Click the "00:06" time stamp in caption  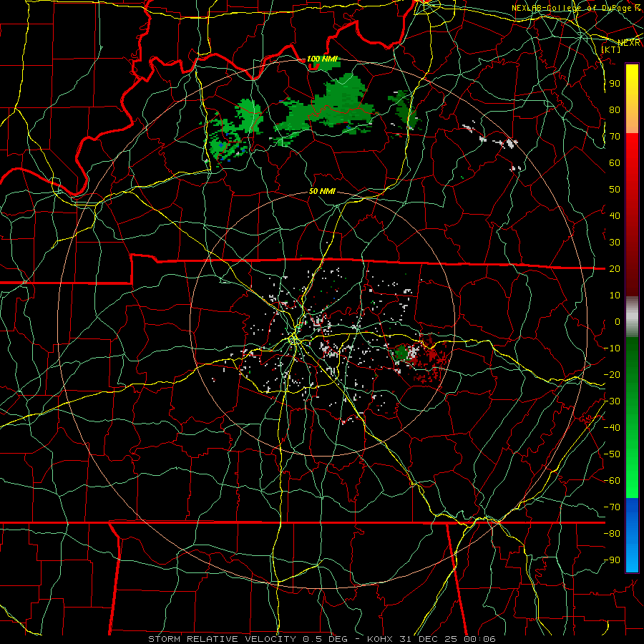(x=479, y=639)
